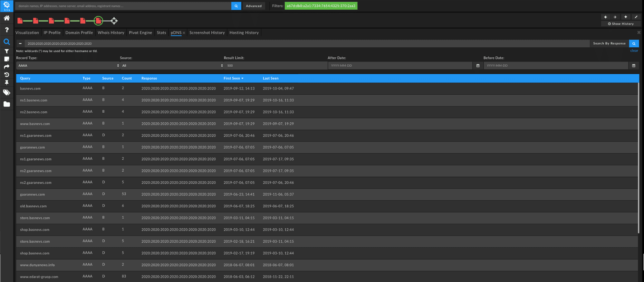Click the Result Limit field
Image resolution: width=644 pixels, height=282 pixels.
[x=275, y=66]
